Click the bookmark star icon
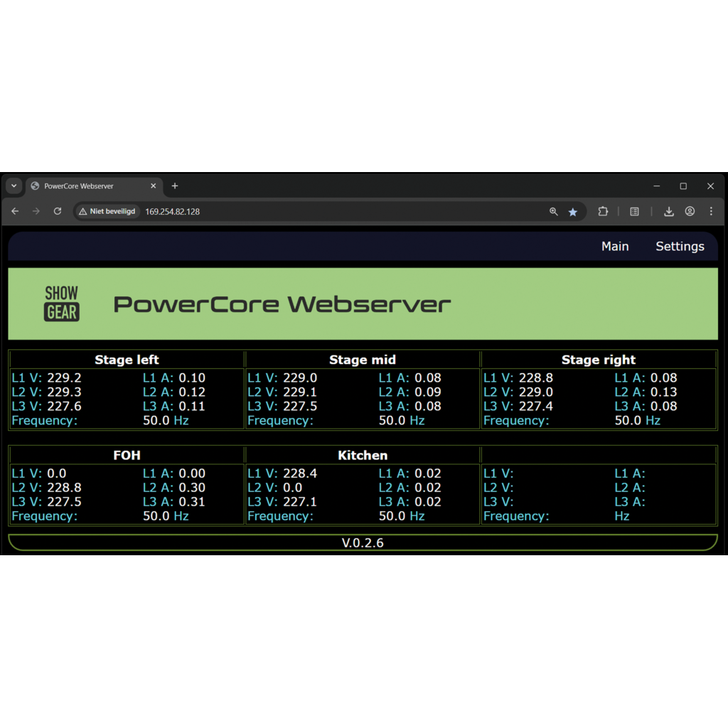728x728 pixels. pos(573,212)
